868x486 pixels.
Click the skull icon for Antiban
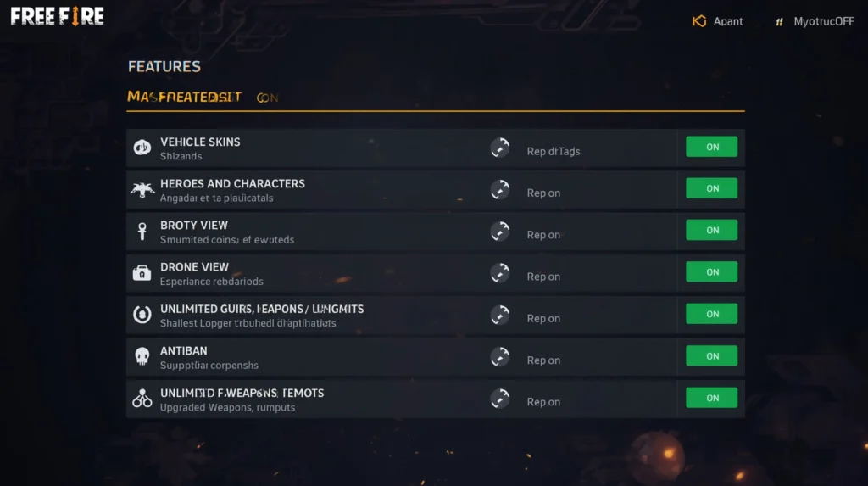point(142,357)
